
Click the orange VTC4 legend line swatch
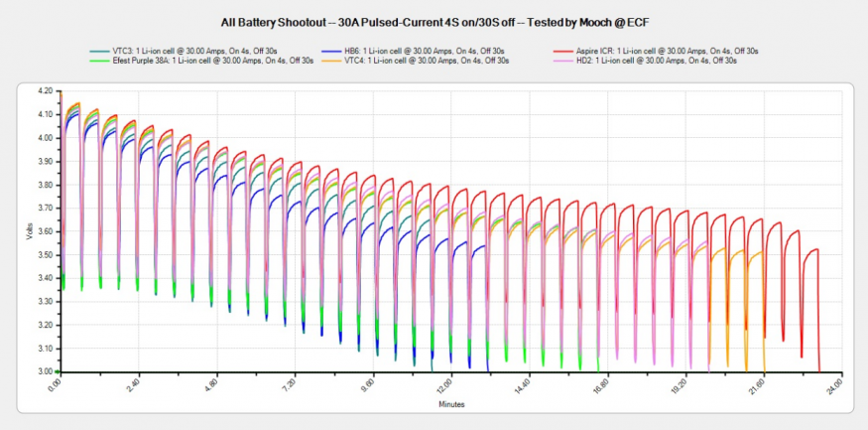(330, 61)
